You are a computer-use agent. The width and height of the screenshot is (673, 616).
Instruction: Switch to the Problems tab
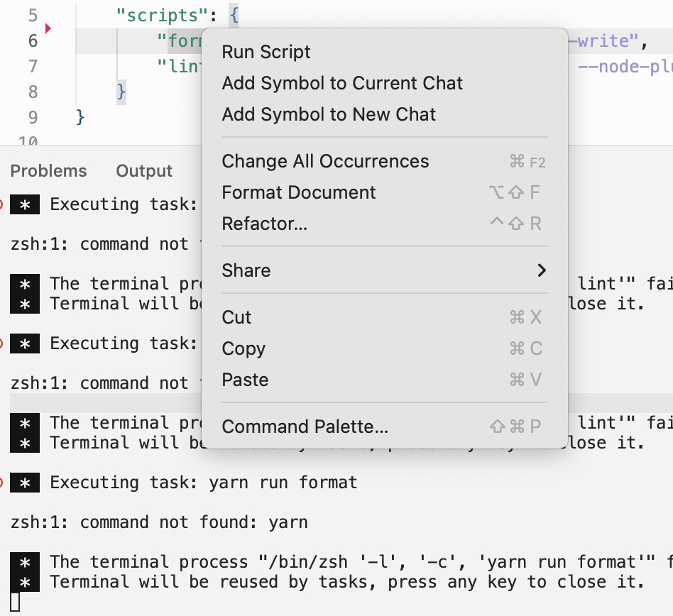point(49,171)
